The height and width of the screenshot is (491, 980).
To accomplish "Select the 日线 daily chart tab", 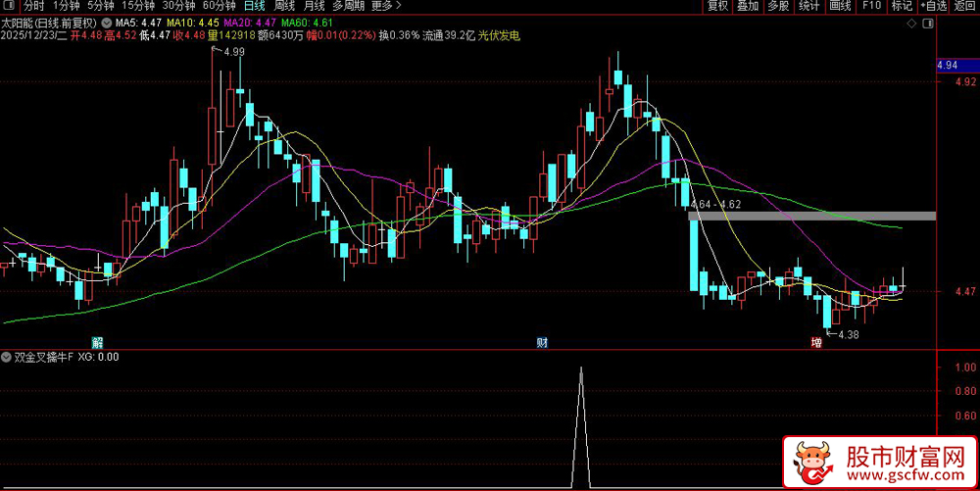I will [255, 6].
